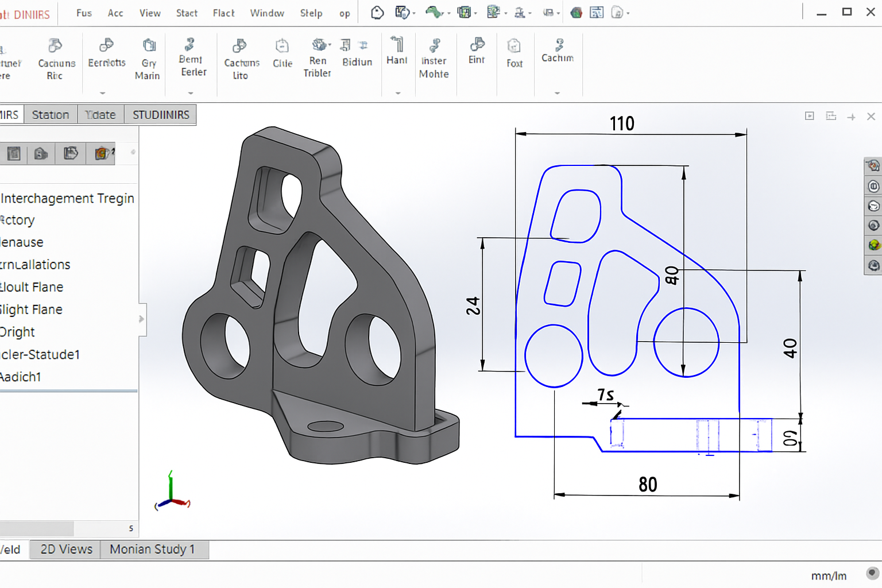The height and width of the screenshot is (588, 882).
Task: Open dropdown arrow below Hanl tool
Action: pyautogui.click(x=397, y=92)
